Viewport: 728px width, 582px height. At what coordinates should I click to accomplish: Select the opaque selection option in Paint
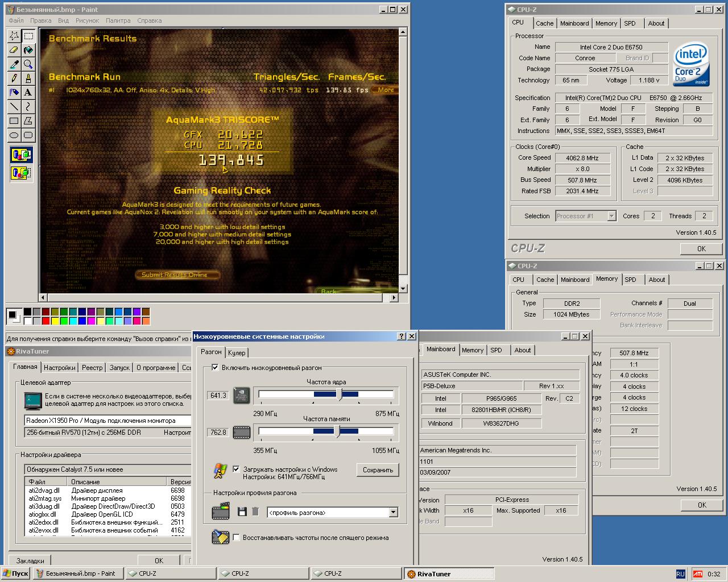tap(22, 155)
